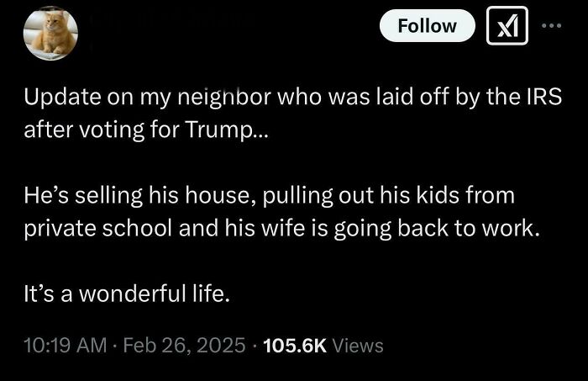Click the "private school and his wife" line

(x=281, y=228)
